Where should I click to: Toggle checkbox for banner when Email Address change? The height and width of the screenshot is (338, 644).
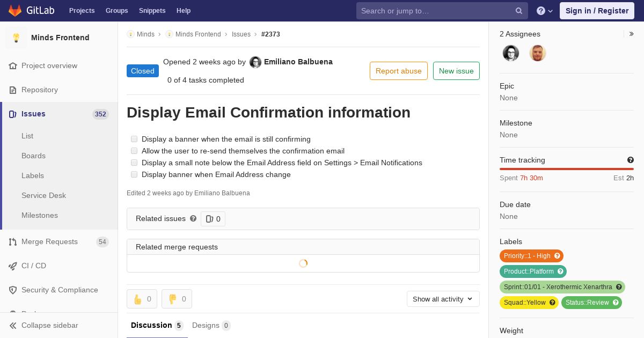[x=134, y=174]
